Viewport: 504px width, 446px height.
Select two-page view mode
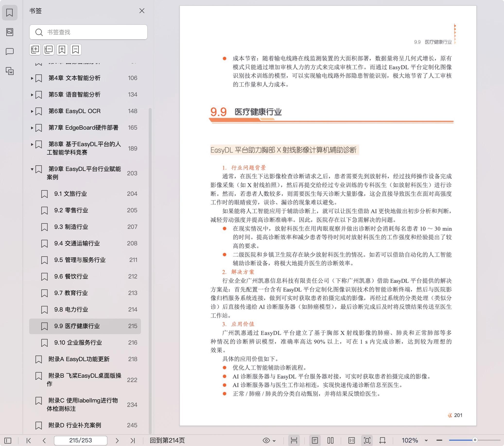tap(331, 440)
